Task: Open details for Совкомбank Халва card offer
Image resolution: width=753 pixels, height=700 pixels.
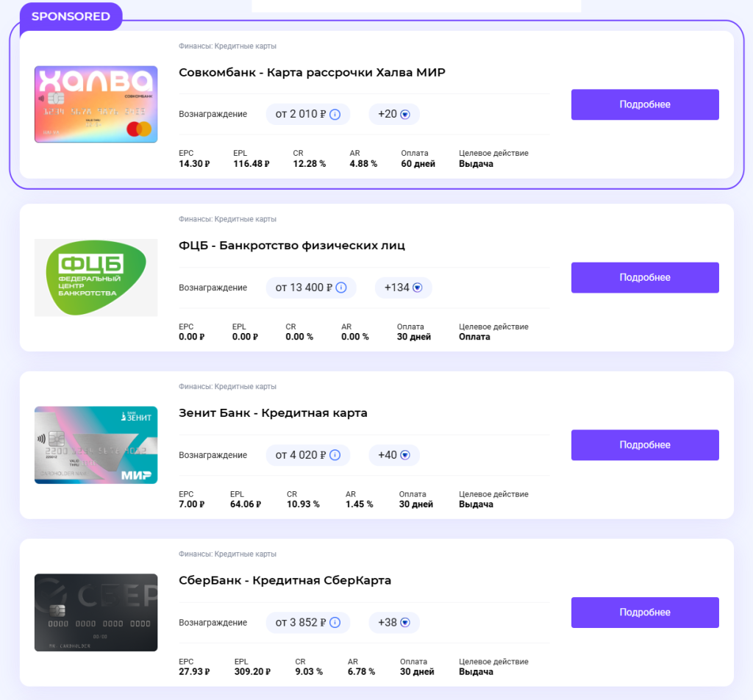Action: (645, 104)
